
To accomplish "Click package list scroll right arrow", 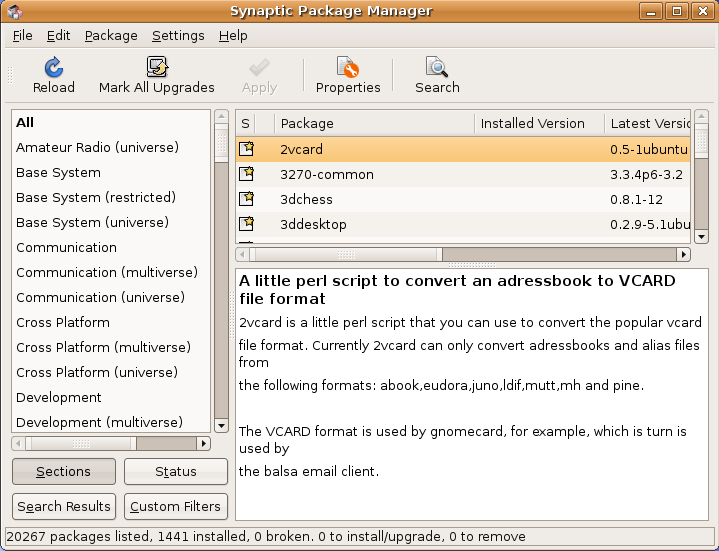I will [x=684, y=254].
